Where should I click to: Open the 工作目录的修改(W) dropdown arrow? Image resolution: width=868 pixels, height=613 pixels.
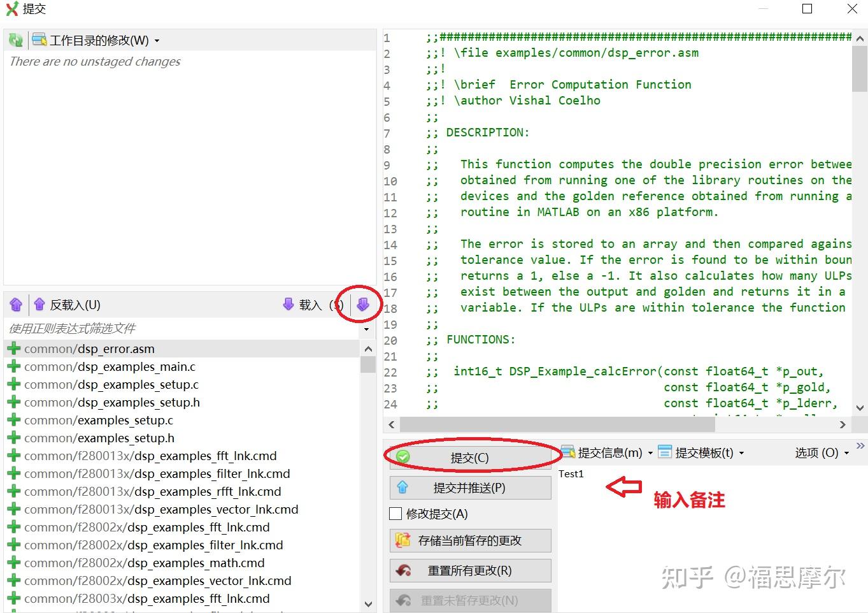click(x=155, y=40)
